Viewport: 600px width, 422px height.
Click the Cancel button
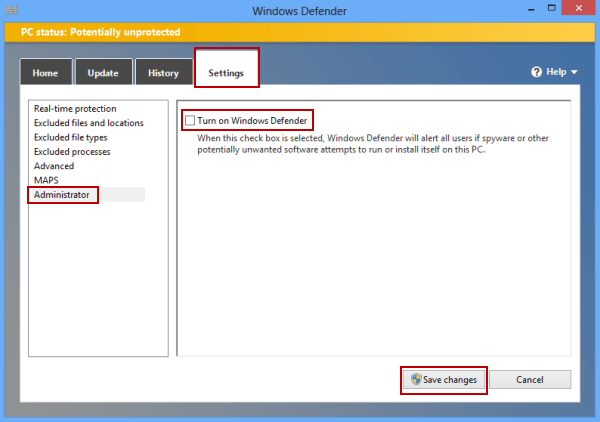(x=530, y=380)
